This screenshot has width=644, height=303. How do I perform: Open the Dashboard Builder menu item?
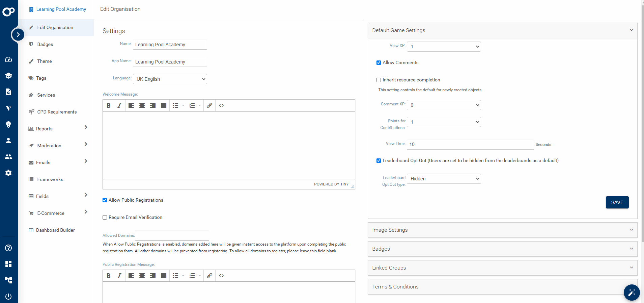55,230
